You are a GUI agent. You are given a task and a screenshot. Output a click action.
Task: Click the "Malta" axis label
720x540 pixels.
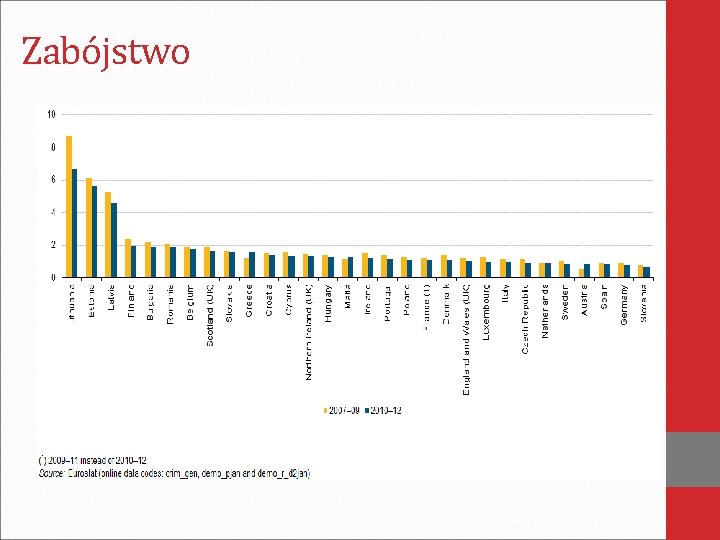[348, 296]
